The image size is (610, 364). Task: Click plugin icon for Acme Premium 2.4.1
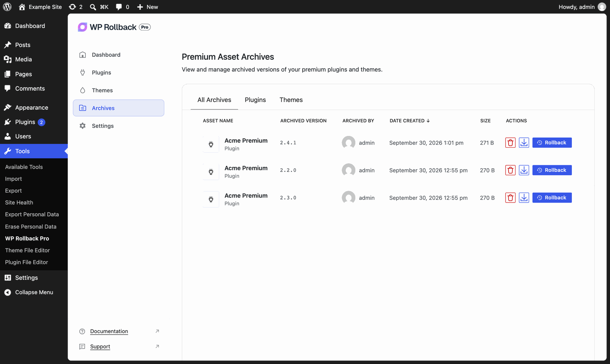(x=211, y=144)
